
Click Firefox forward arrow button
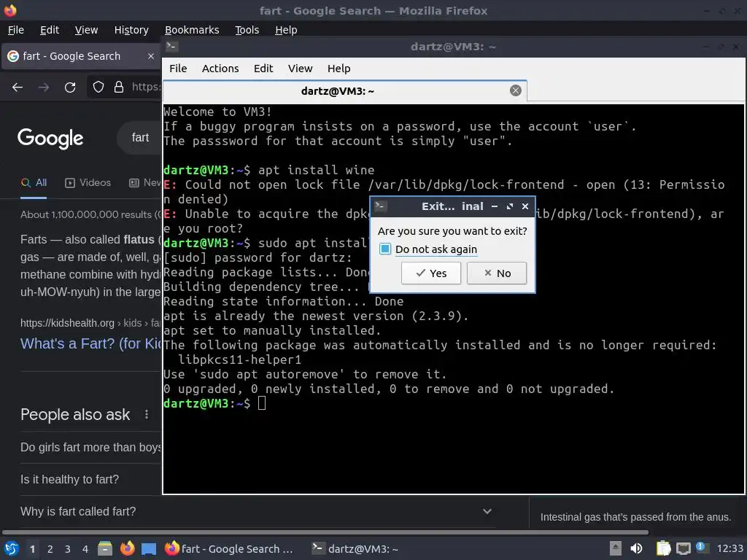click(x=44, y=87)
